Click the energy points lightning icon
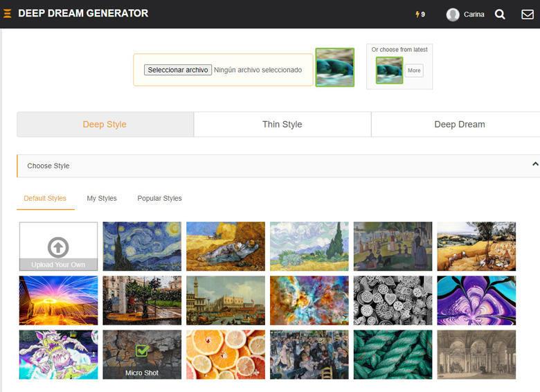540x392 pixels. coord(417,14)
